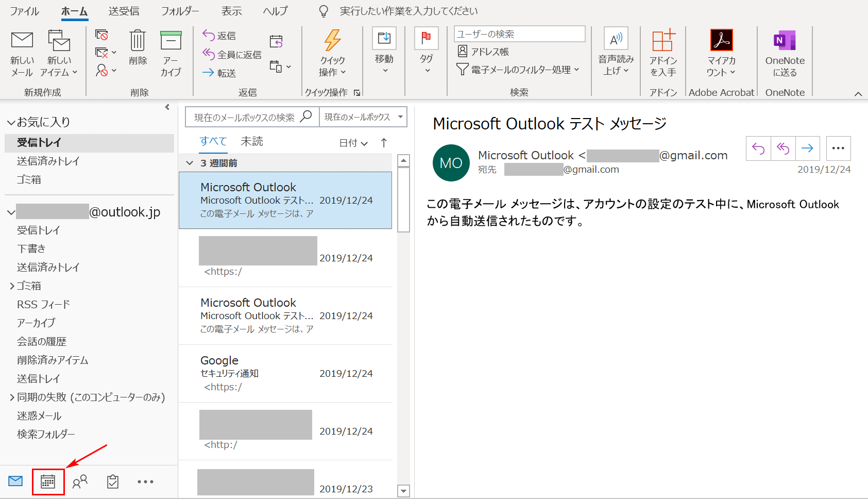This screenshot has height=499, width=868.
Task: Open the マイアカウント Adobe Acrobat menu
Action: pyautogui.click(x=721, y=54)
